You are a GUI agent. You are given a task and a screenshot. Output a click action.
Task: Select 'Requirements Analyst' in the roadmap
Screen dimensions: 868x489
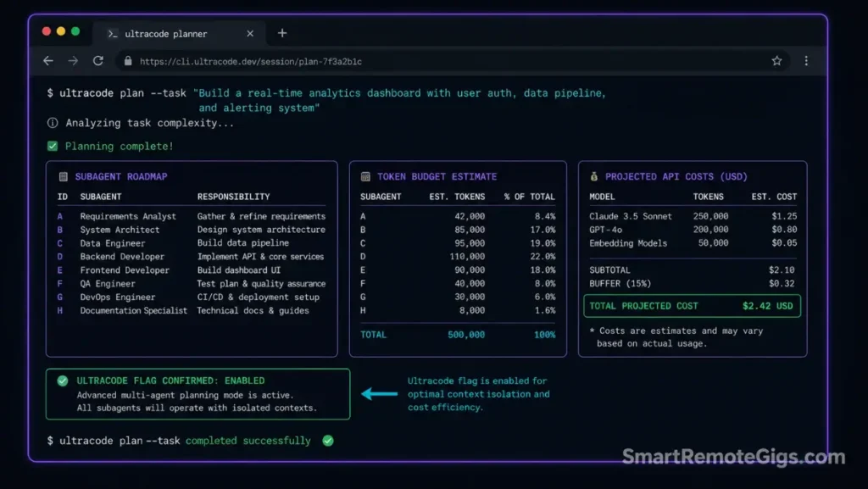pyautogui.click(x=128, y=216)
